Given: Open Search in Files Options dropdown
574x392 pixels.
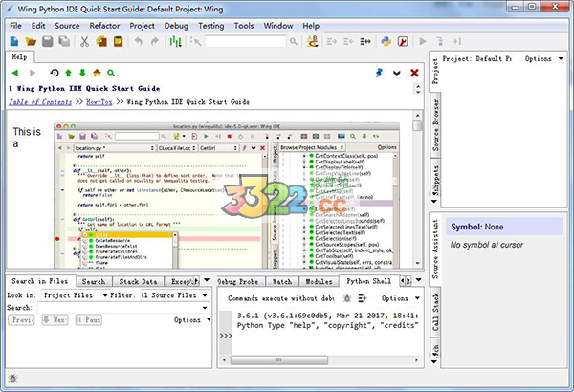Looking at the screenshot, I should point(192,320).
